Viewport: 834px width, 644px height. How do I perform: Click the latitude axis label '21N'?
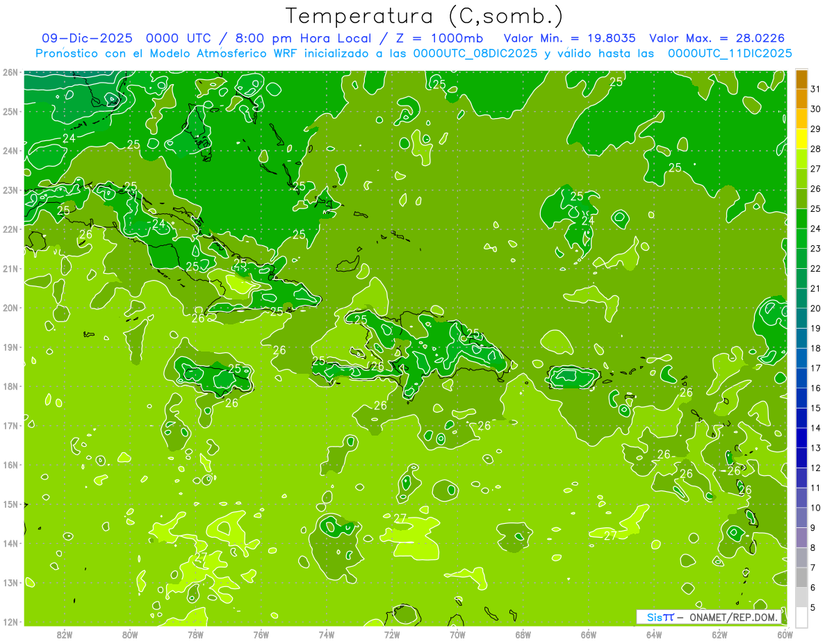click(x=10, y=269)
